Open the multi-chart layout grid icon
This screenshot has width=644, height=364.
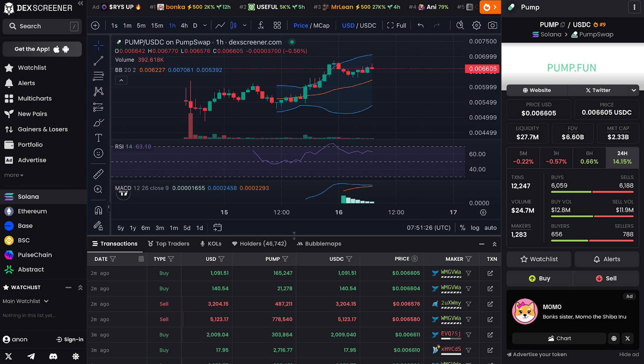pos(277,25)
